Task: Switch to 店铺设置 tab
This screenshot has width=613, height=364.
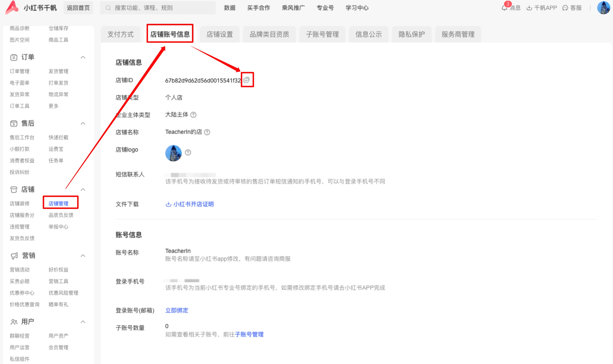Action: coord(220,34)
